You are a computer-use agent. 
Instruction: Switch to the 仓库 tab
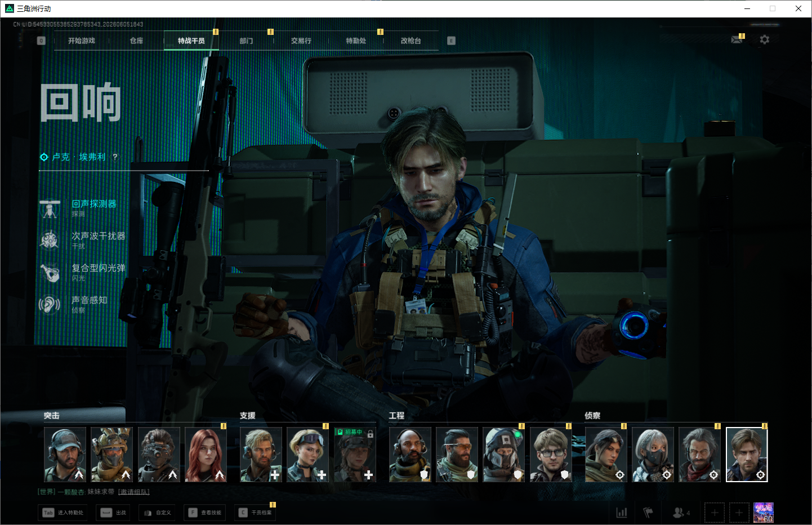tap(136, 41)
